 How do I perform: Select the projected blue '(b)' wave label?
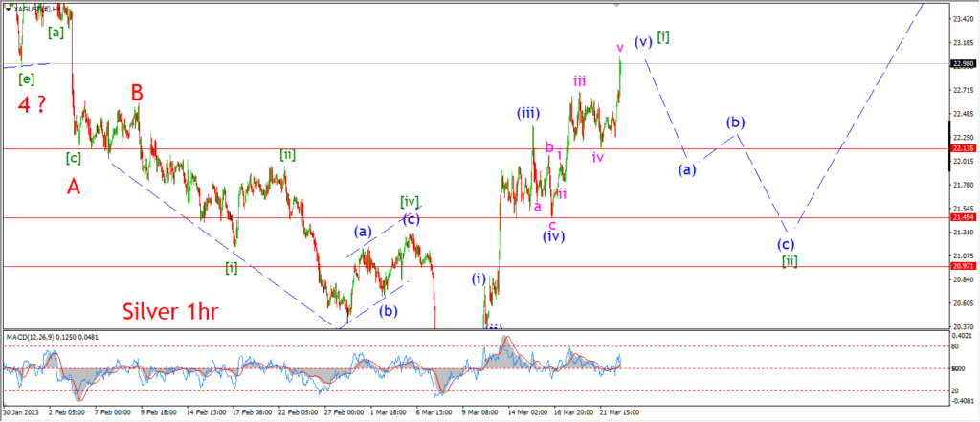click(735, 122)
